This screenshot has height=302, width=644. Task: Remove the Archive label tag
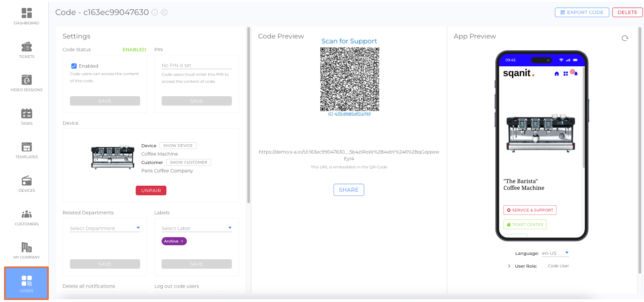tap(182, 241)
